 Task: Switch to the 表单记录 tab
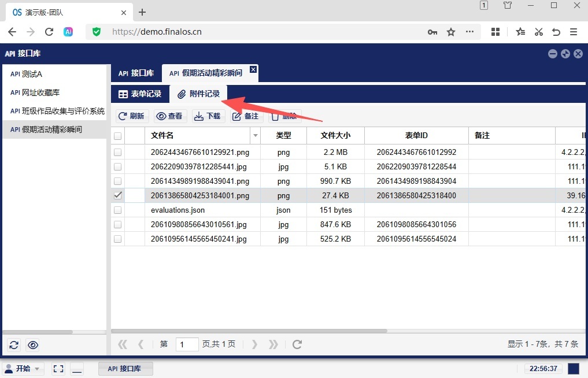pyautogui.click(x=140, y=94)
